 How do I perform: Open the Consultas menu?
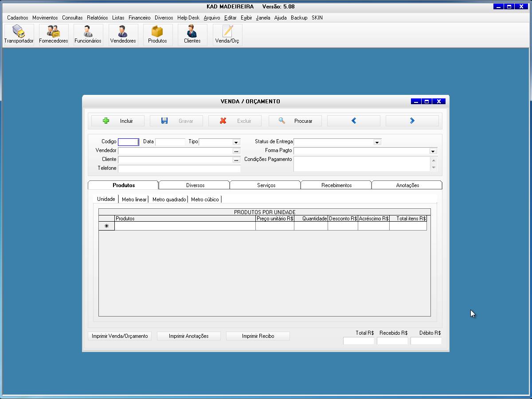(x=72, y=18)
